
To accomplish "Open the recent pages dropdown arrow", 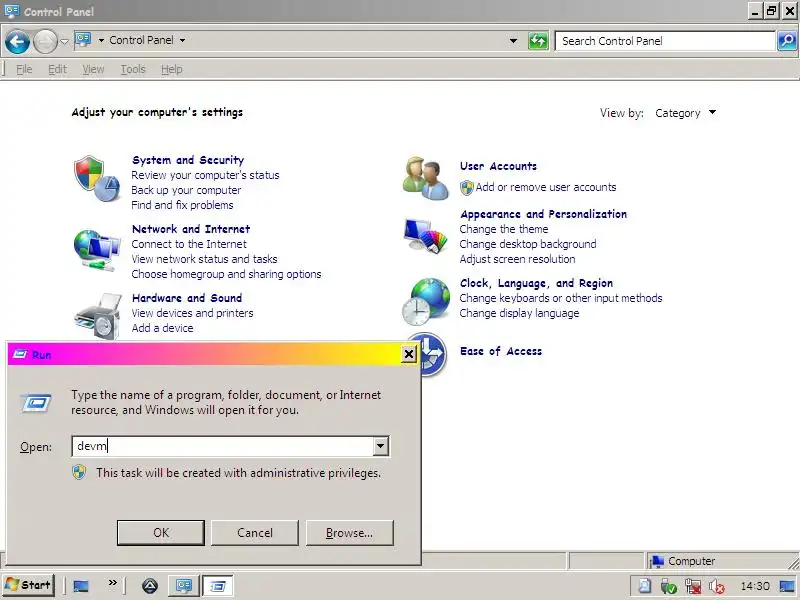I will [x=64, y=41].
